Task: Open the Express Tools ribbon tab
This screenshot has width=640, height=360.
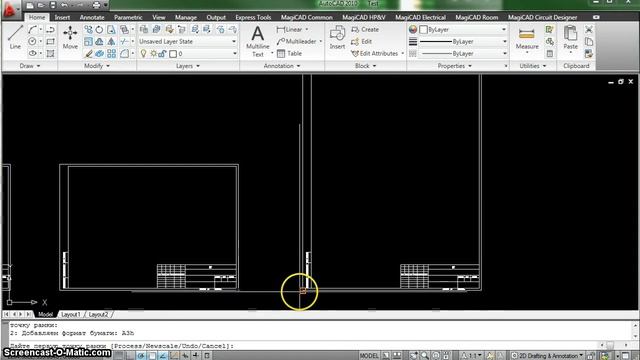Action: pos(253,17)
